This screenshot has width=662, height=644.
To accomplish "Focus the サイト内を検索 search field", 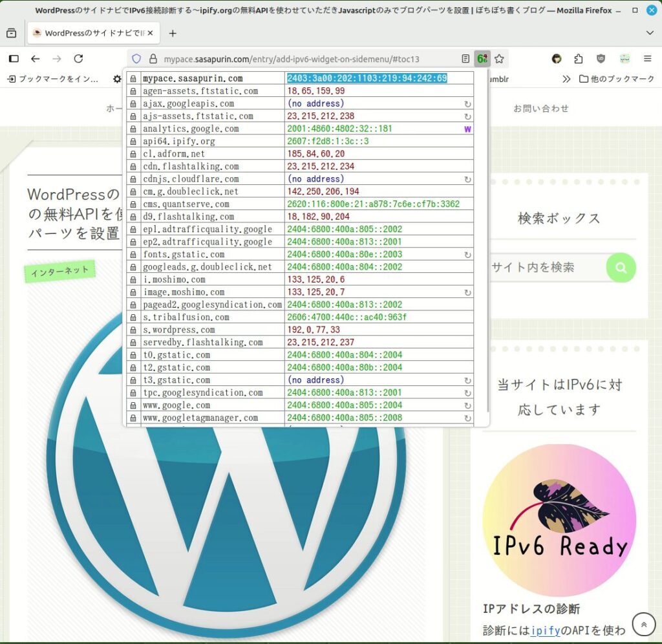I will tap(544, 267).
